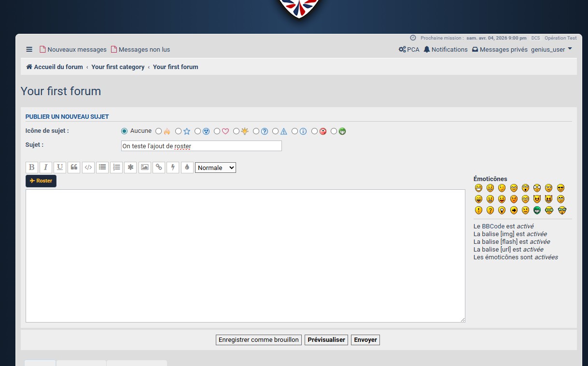Insert code tag with the code icon
The height and width of the screenshot is (366, 588).
[88, 168]
